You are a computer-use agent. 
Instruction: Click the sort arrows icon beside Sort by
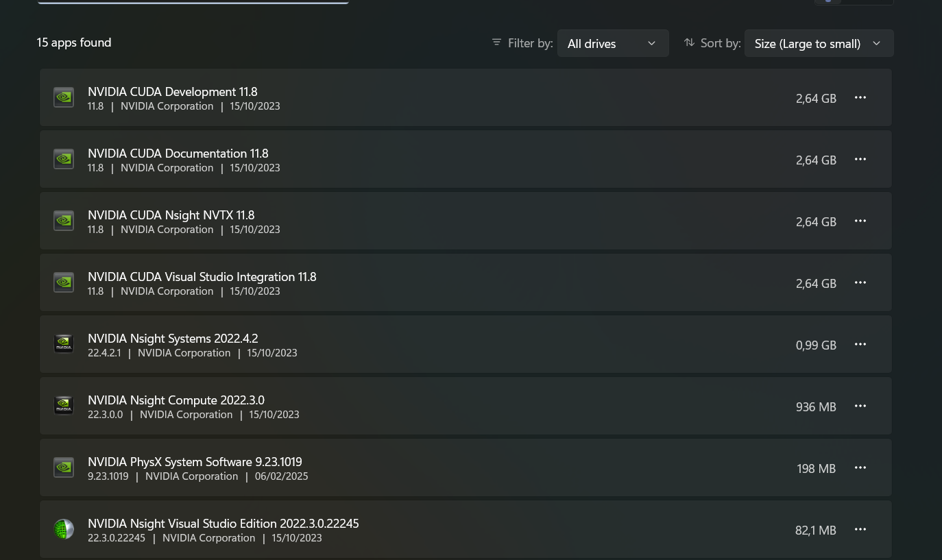tap(690, 42)
